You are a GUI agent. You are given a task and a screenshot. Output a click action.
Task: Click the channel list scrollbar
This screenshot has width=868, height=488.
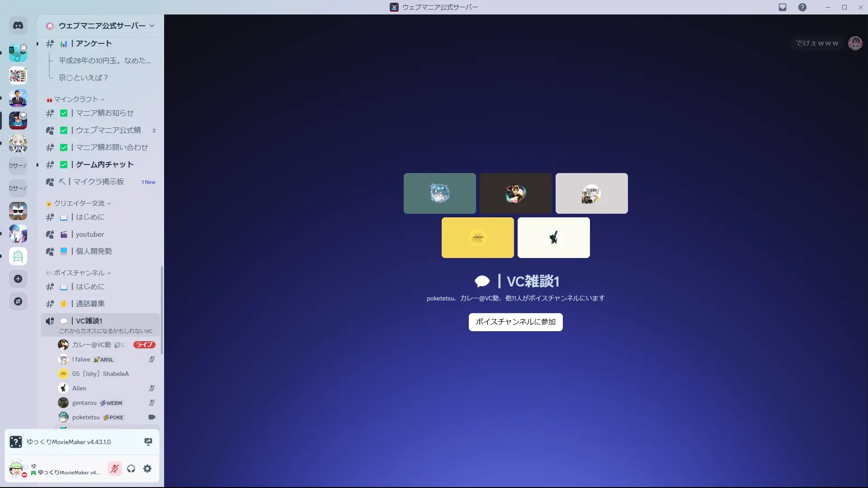162,310
